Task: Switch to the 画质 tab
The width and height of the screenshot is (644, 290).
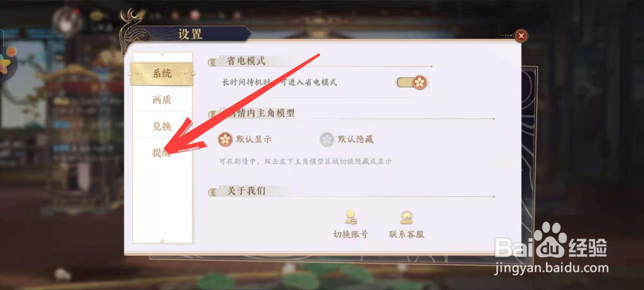Action: (162, 99)
